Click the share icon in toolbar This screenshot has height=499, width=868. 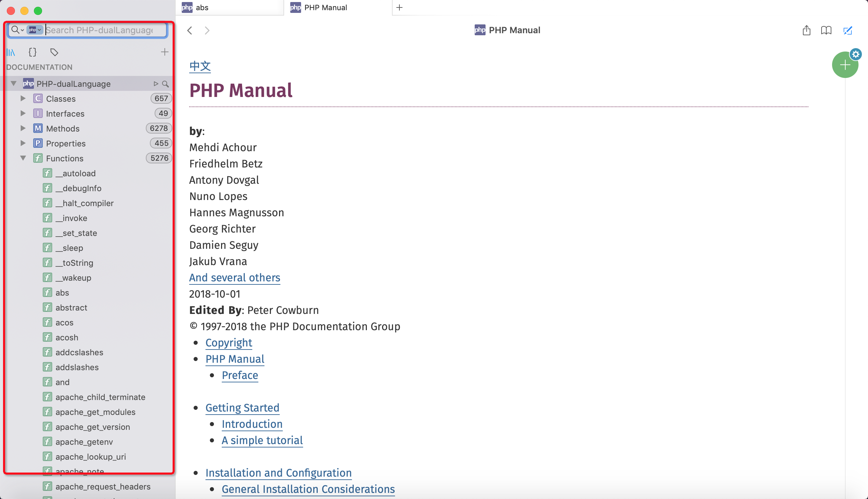[x=806, y=30]
